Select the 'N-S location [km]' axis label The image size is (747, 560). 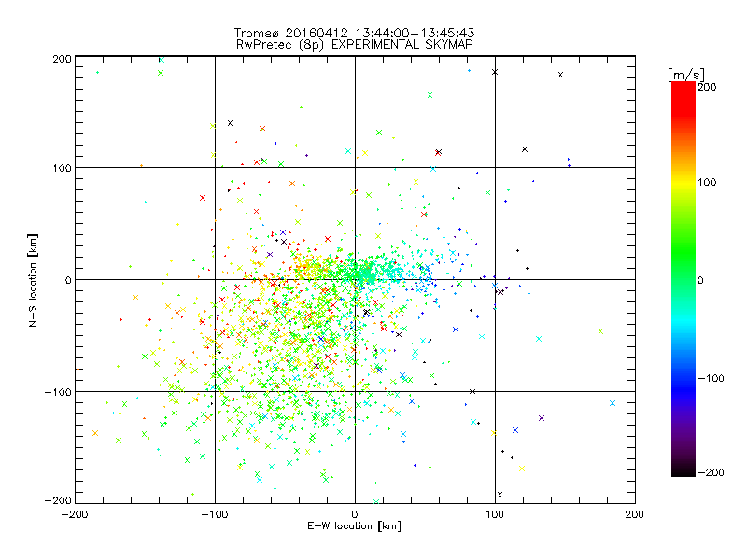point(33,280)
